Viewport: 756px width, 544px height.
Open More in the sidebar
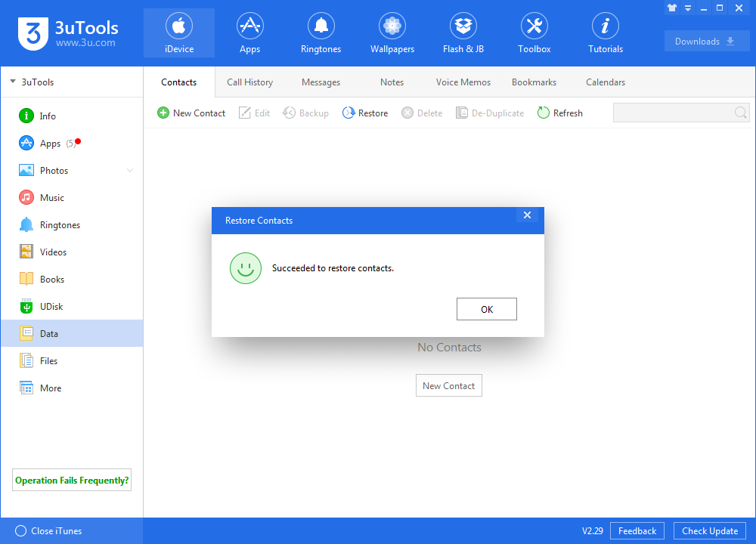pos(72,388)
